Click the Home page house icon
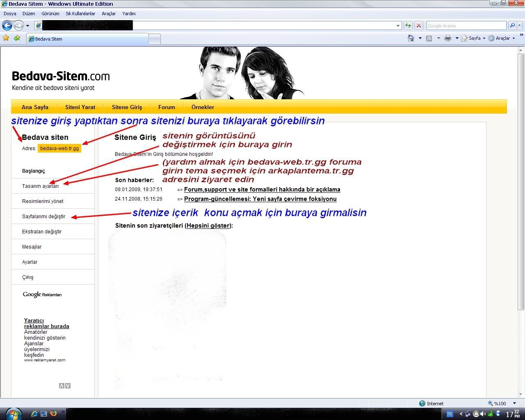 pos(411,38)
